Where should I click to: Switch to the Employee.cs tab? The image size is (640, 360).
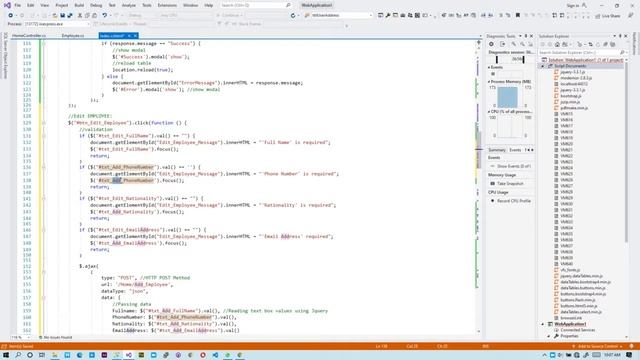(73, 36)
